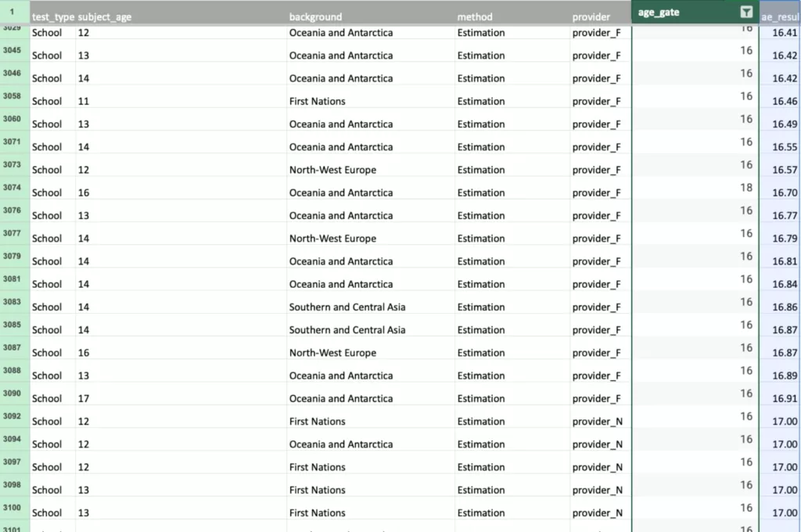
Task: Select header row number 1
Action: 12,12
